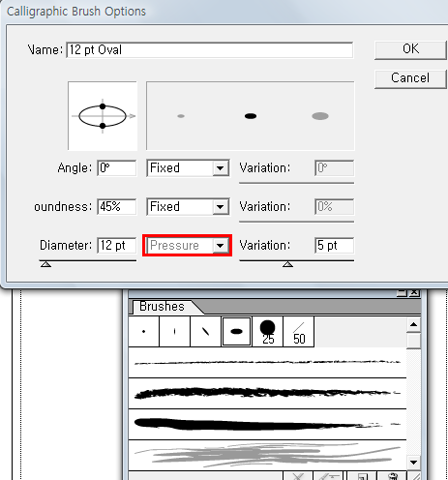Click the Diameter slider triangle handle
The height and width of the screenshot is (480, 448).
point(46,264)
